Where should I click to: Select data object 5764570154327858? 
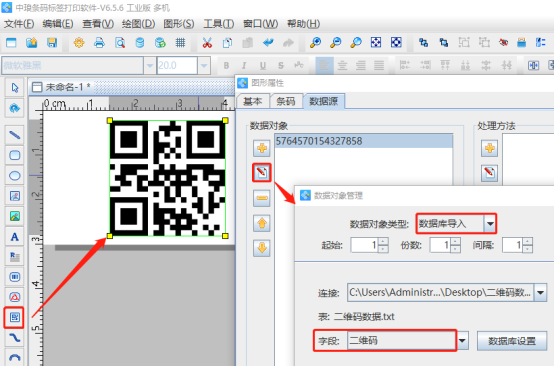pyautogui.click(x=364, y=141)
